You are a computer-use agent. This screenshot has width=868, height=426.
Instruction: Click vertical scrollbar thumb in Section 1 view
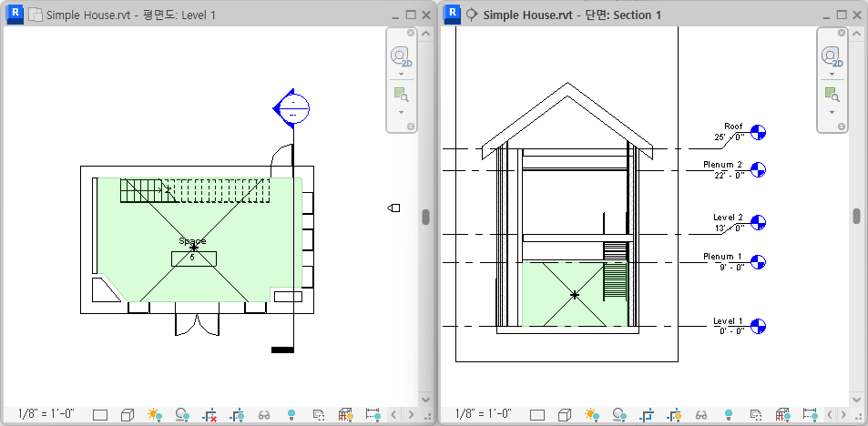point(856,216)
